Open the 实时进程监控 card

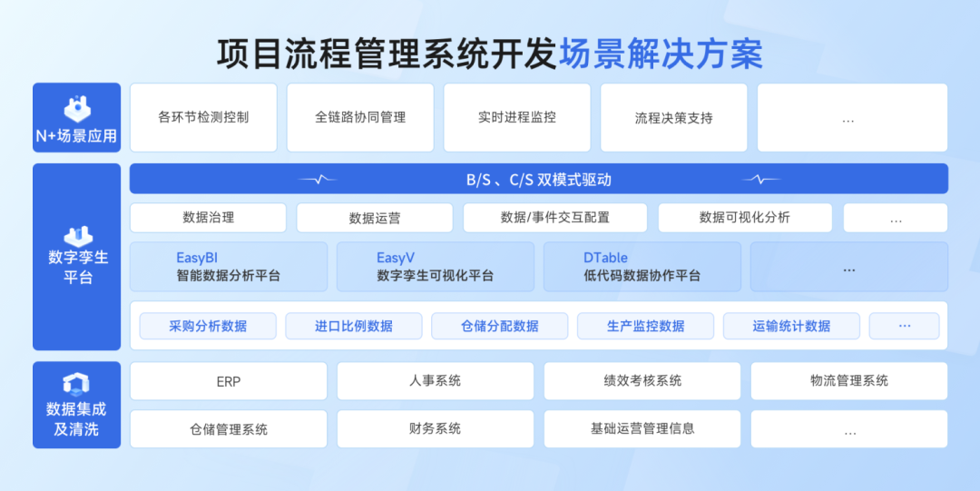(x=517, y=118)
